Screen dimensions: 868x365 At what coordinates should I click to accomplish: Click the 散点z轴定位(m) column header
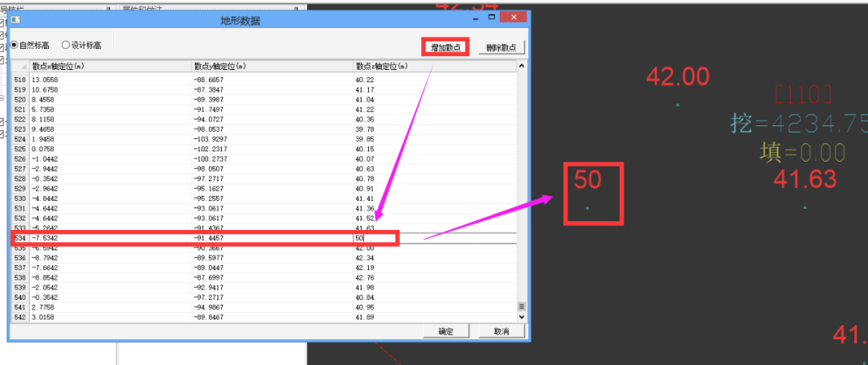click(435, 66)
